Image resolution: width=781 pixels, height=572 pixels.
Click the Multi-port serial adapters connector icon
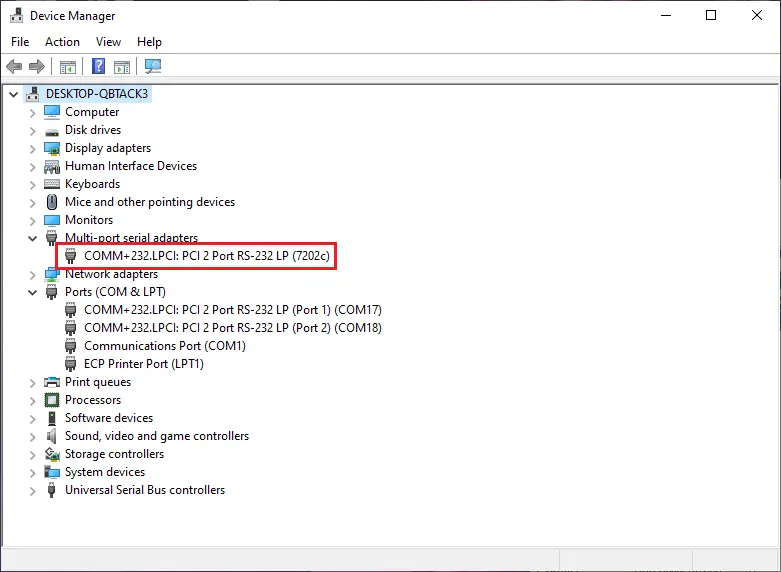(52, 238)
